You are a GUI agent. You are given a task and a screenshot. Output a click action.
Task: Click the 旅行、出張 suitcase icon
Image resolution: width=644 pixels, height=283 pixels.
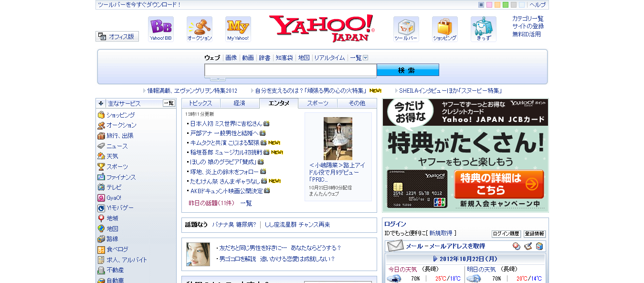[101, 136]
